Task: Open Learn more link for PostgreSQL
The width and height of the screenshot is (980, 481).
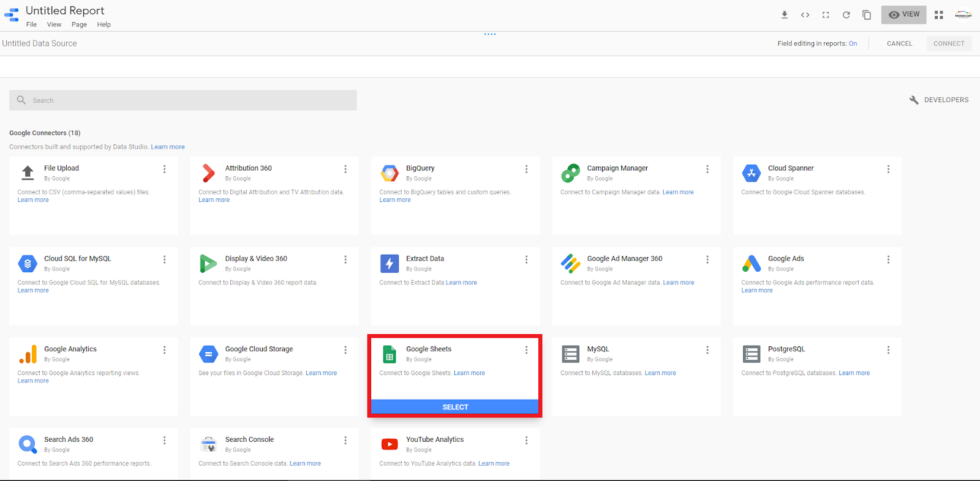Action: pos(854,373)
